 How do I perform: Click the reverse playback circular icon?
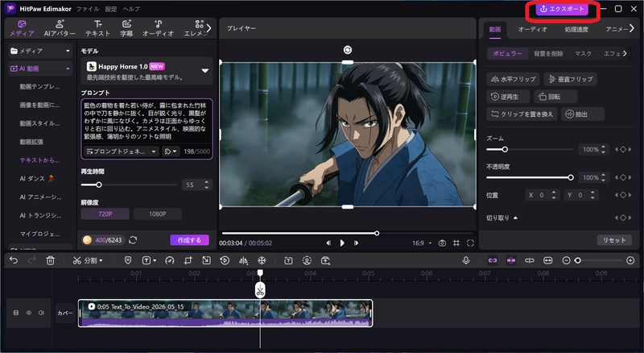[x=225, y=260]
